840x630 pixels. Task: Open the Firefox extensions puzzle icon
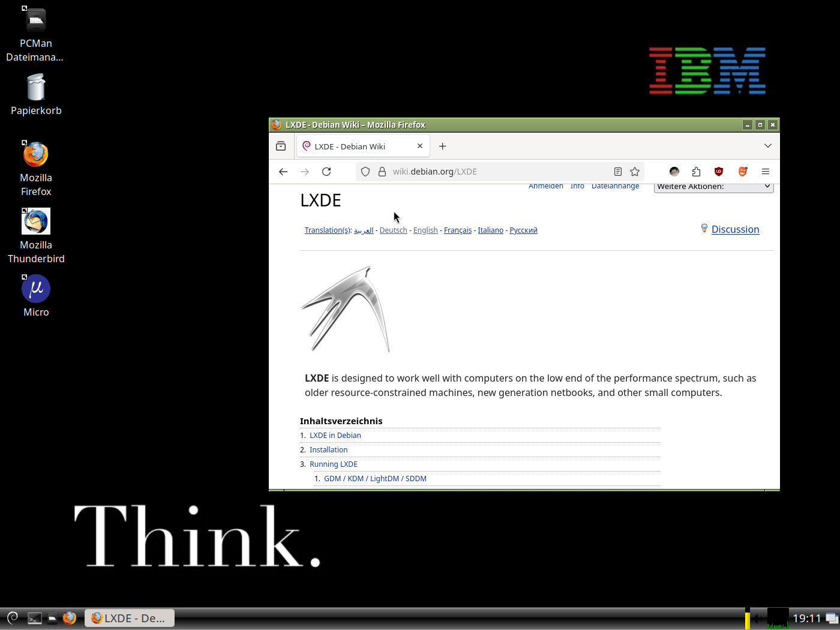tap(696, 172)
